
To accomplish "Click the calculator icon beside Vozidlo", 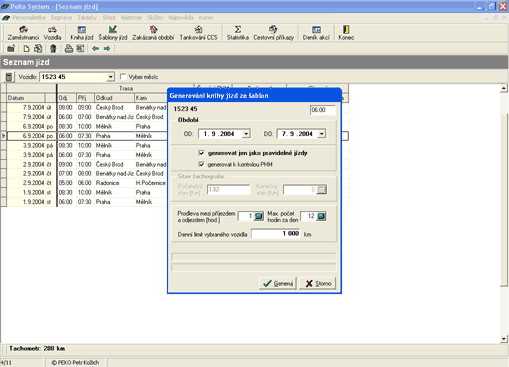I will click(9, 77).
